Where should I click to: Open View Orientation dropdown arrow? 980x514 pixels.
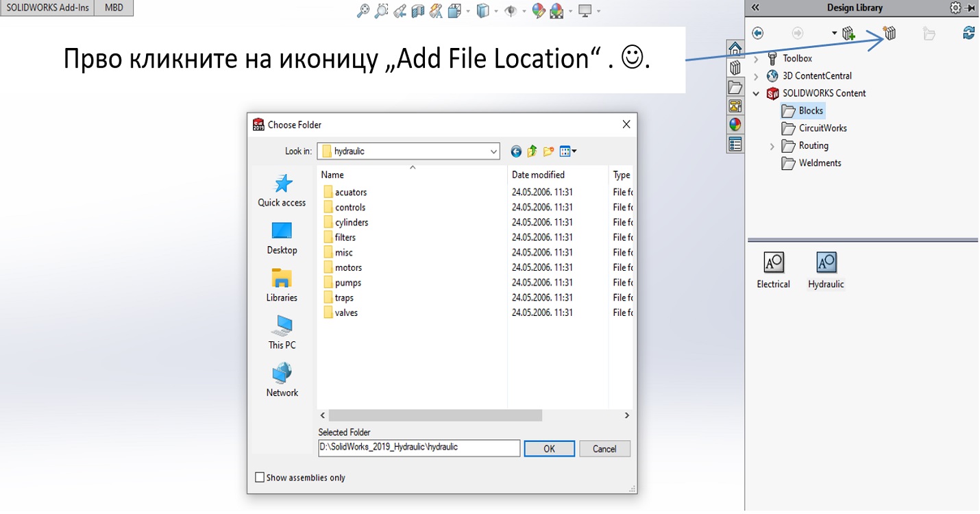click(x=468, y=11)
